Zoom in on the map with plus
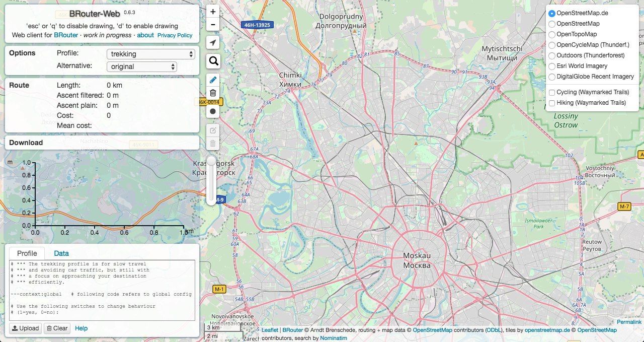This screenshot has height=342, width=644. (213, 12)
